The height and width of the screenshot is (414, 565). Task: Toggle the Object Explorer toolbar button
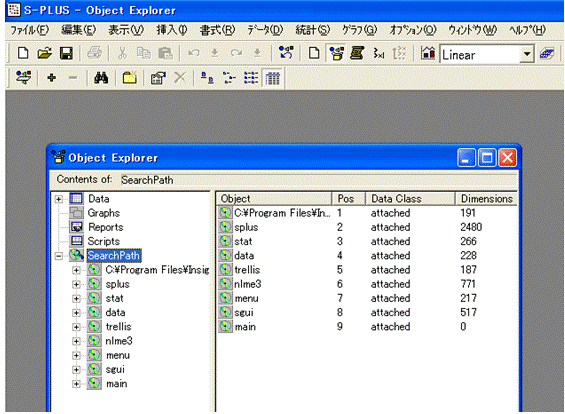(337, 54)
